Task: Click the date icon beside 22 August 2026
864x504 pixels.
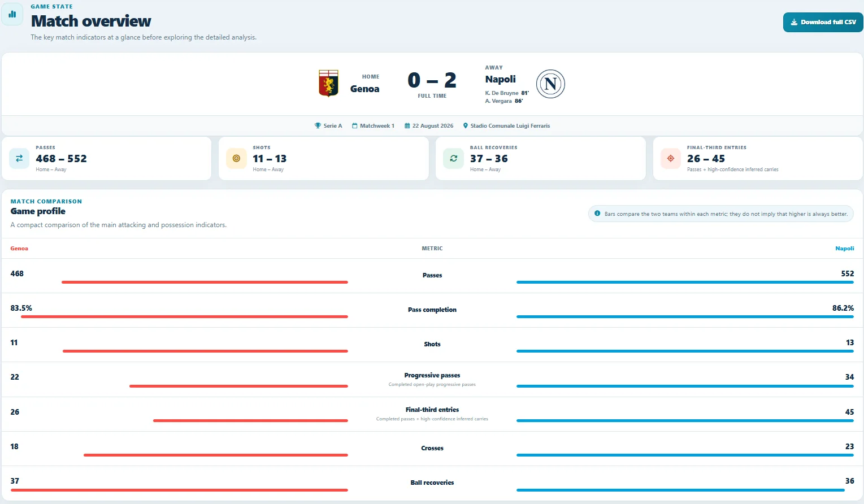Action: pos(407,125)
